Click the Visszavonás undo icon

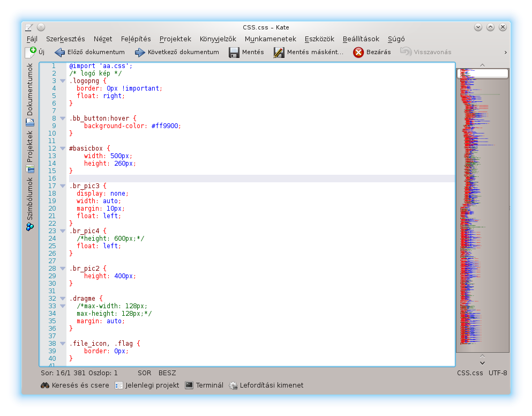[x=406, y=52]
